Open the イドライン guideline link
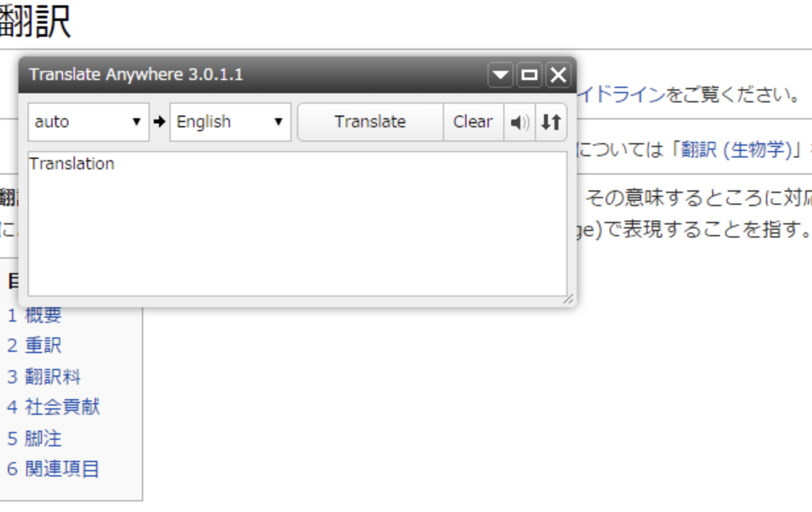Image resolution: width=812 pixels, height=512 pixels. (621, 95)
